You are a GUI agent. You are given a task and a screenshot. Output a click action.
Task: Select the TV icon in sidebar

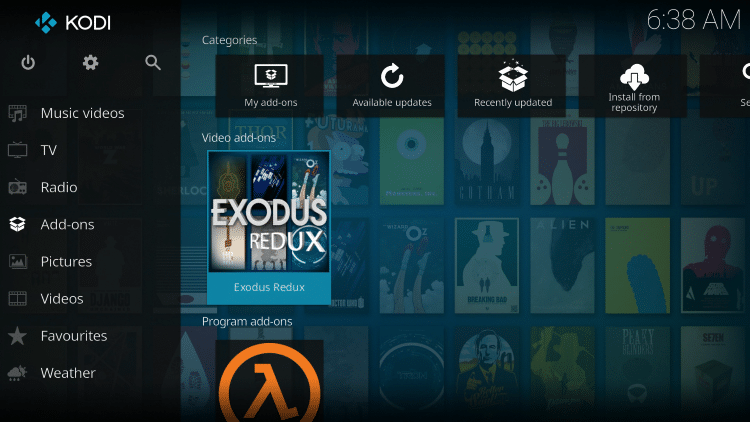click(x=18, y=150)
